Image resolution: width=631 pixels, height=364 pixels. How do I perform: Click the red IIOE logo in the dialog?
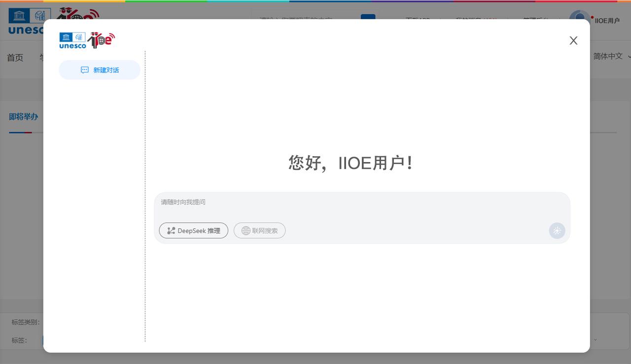point(102,40)
